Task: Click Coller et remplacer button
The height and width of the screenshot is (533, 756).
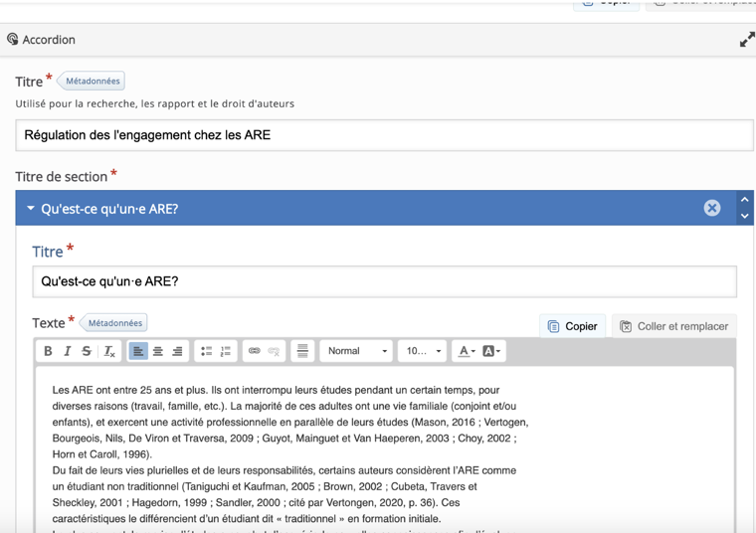Action: (673, 326)
